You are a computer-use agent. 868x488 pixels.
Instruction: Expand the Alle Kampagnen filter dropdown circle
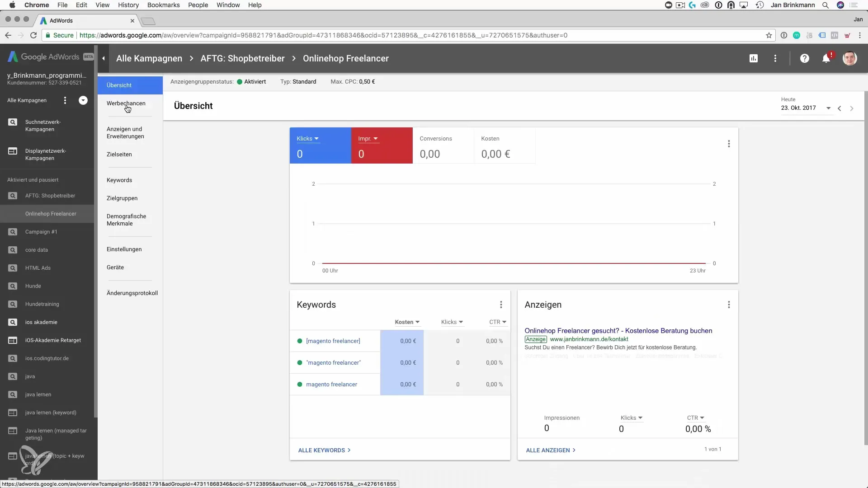pyautogui.click(x=83, y=100)
